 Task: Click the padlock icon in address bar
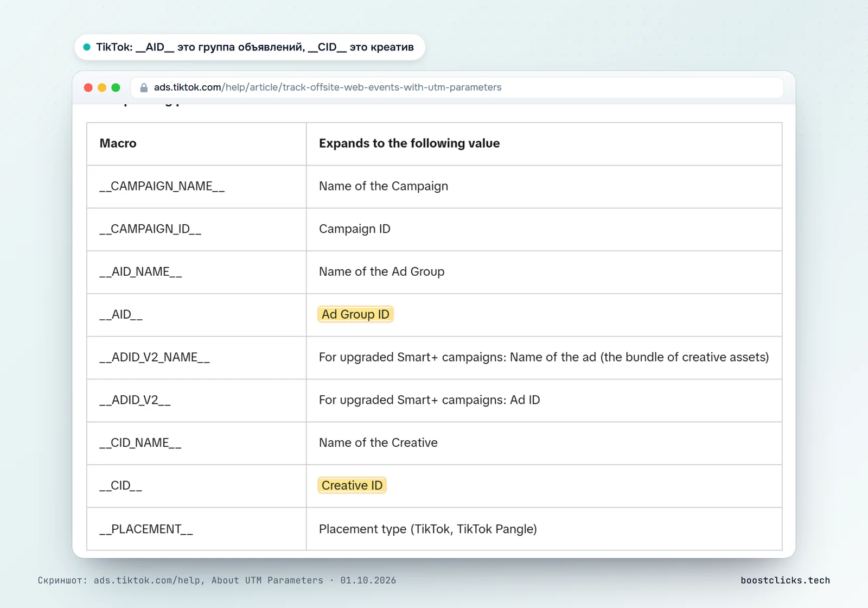(144, 87)
